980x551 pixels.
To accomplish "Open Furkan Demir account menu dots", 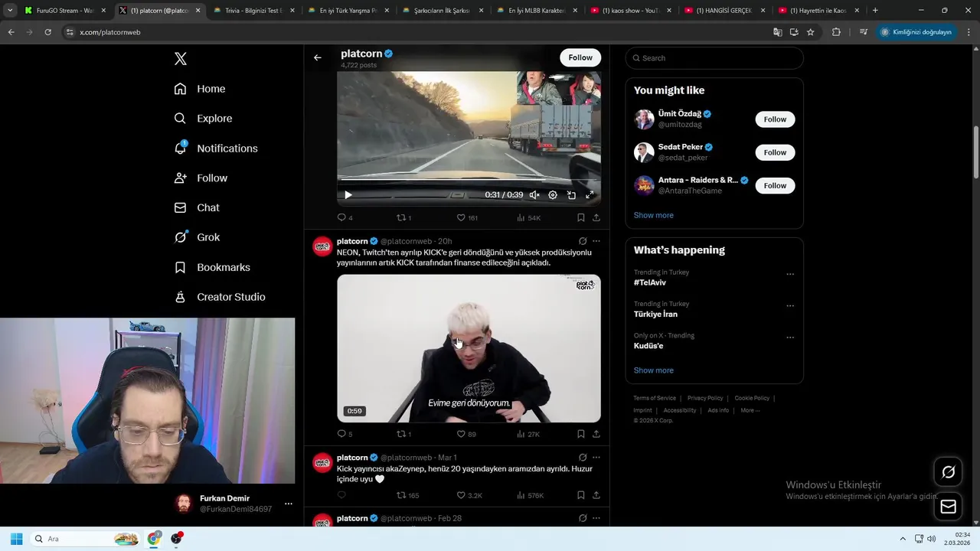I will click(288, 504).
